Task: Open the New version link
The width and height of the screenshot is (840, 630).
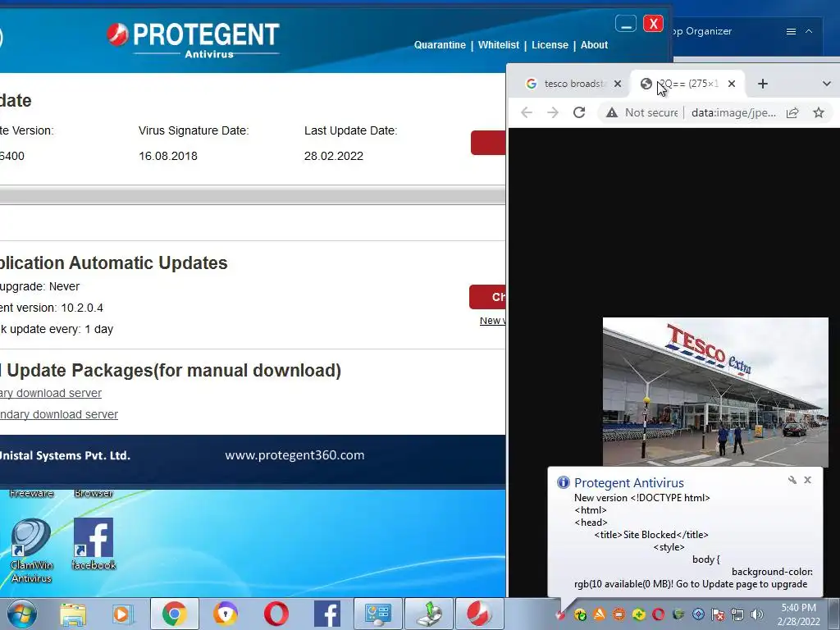Action: pyautogui.click(x=492, y=321)
